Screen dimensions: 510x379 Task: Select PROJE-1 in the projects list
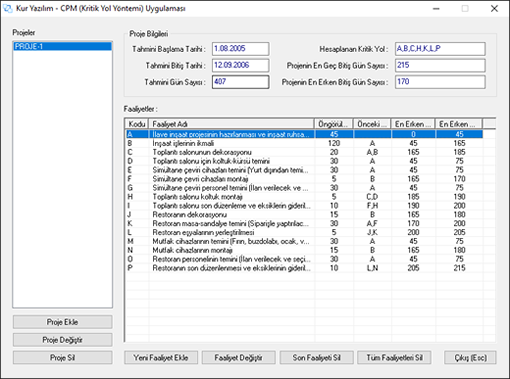click(62, 46)
